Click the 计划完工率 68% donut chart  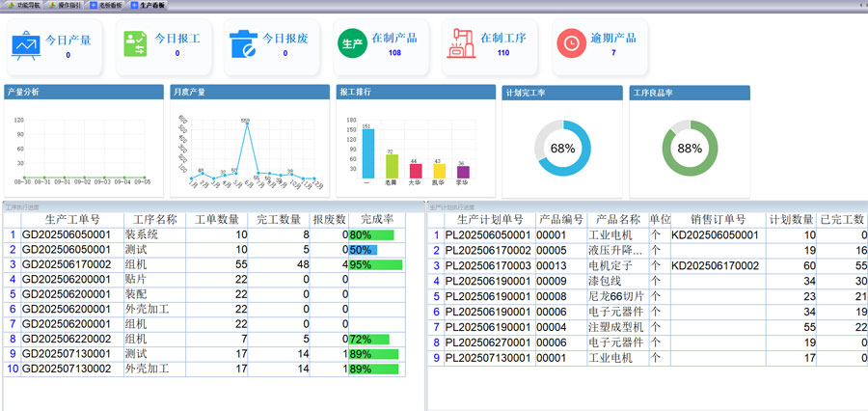[562, 149]
